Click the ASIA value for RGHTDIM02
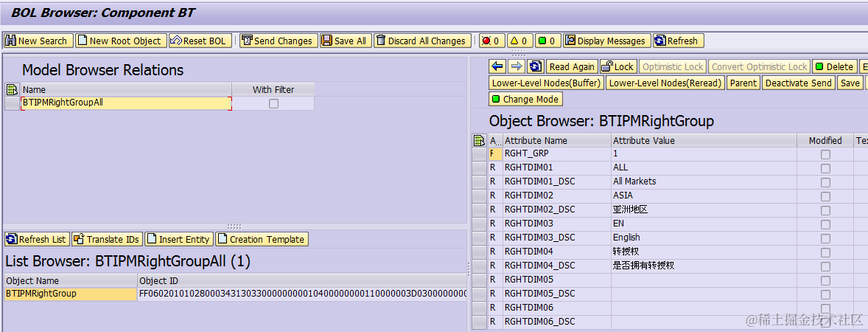 coord(704,195)
